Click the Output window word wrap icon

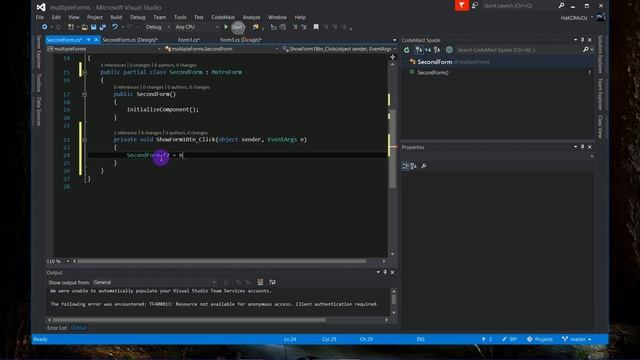(272, 282)
